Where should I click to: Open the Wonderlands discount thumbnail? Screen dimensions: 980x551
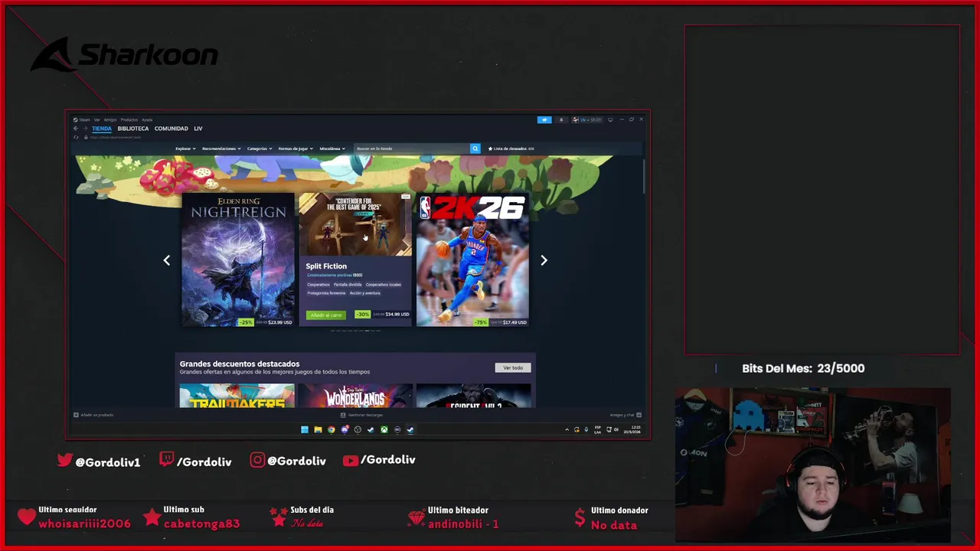coord(355,396)
